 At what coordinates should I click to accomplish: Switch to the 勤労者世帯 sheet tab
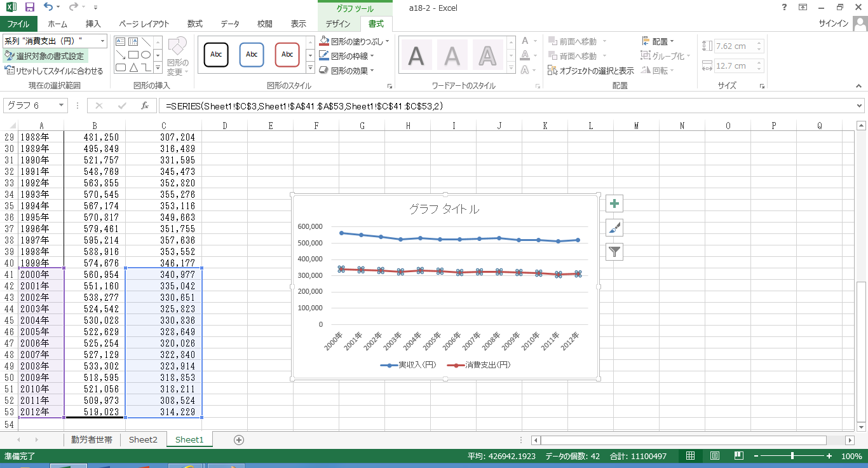(x=92, y=439)
